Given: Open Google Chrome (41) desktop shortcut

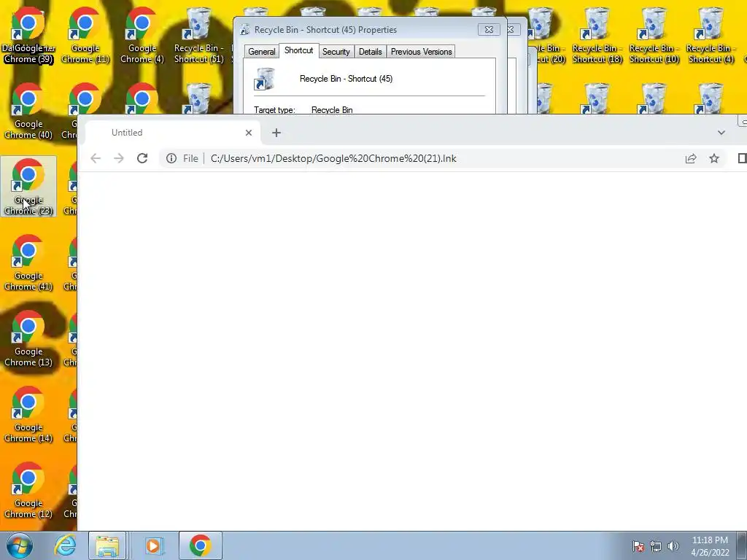Looking at the screenshot, I should coord(28,262).
